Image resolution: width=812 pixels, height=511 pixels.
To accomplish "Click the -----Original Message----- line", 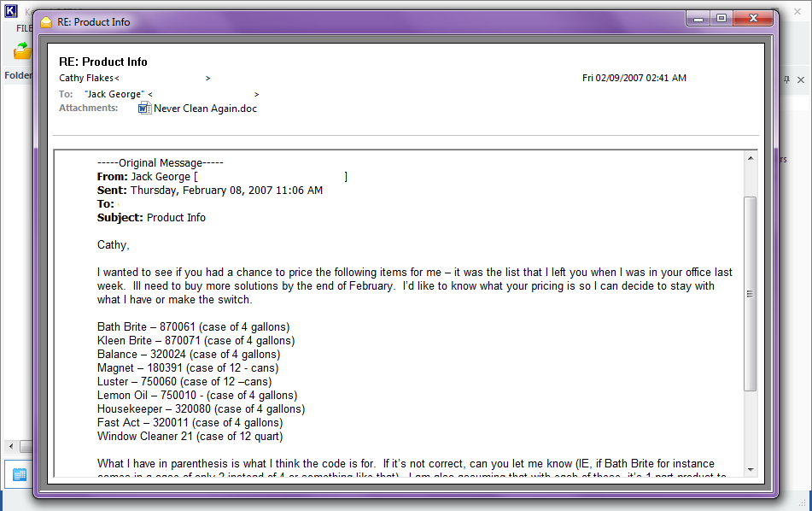I will point(160,162).
